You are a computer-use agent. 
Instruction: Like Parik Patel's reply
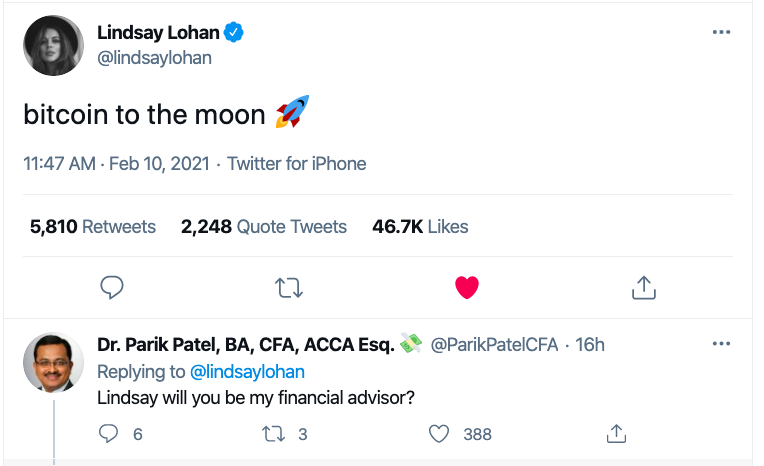pos(439,433)
